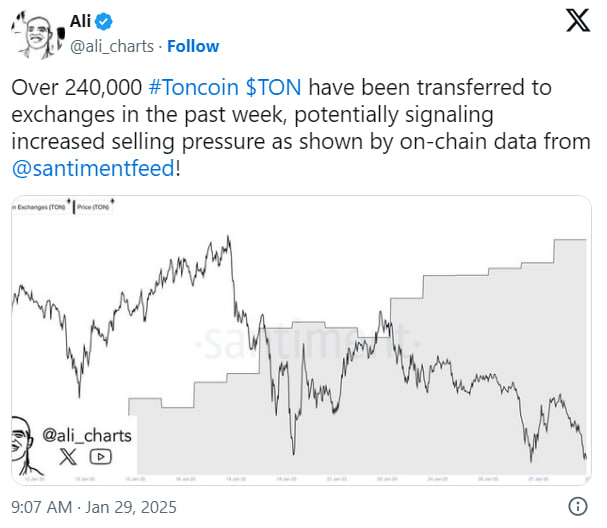Toggle the Price (TON) legend label

(x=94, y=207)
